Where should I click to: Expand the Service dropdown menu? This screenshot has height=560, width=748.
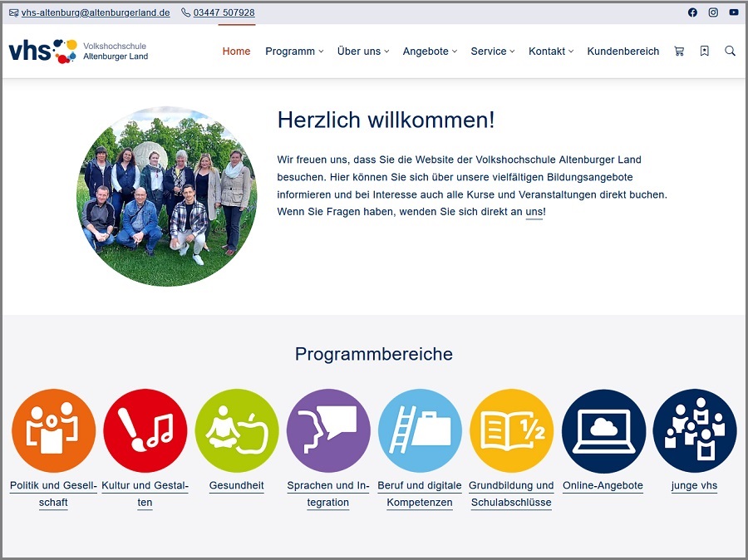(492, 52)
